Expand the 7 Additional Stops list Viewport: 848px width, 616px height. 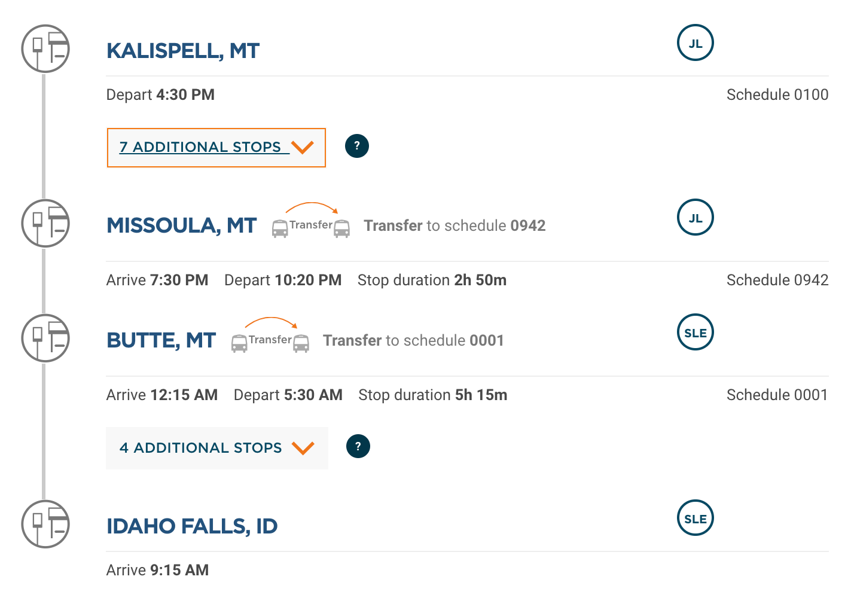click(216, 148)
